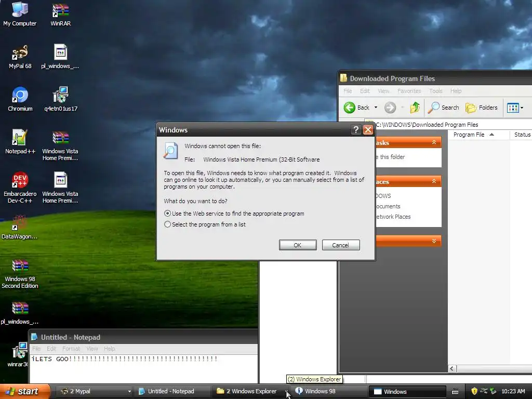Open the Views button in Explorer toolbar

(x=513, y=108)
